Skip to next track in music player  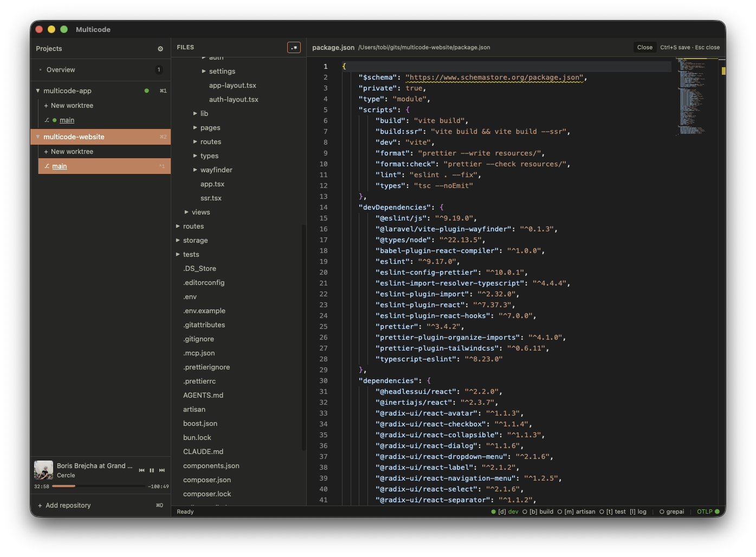point(162,470)
